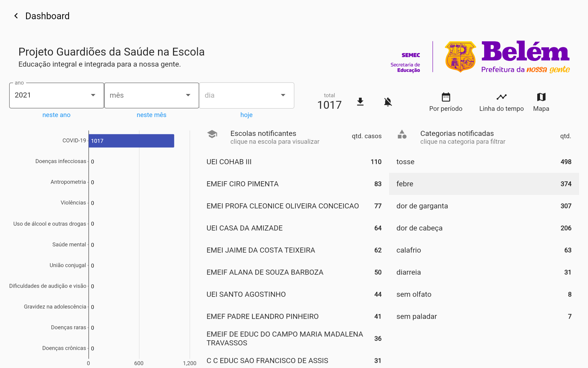The height and width of the screenshot is (368, 588).
Task: Toggle the muted notifications bell icon
Action: click(388, 102)
